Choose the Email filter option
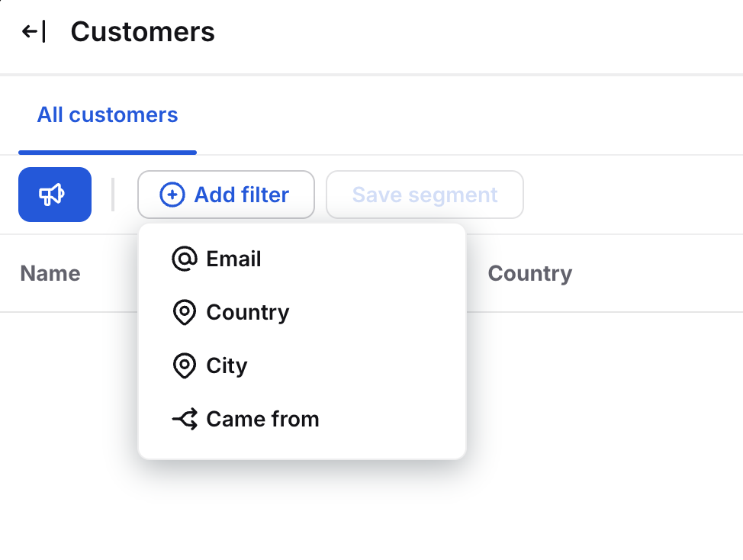 click(x=233, y=259)
